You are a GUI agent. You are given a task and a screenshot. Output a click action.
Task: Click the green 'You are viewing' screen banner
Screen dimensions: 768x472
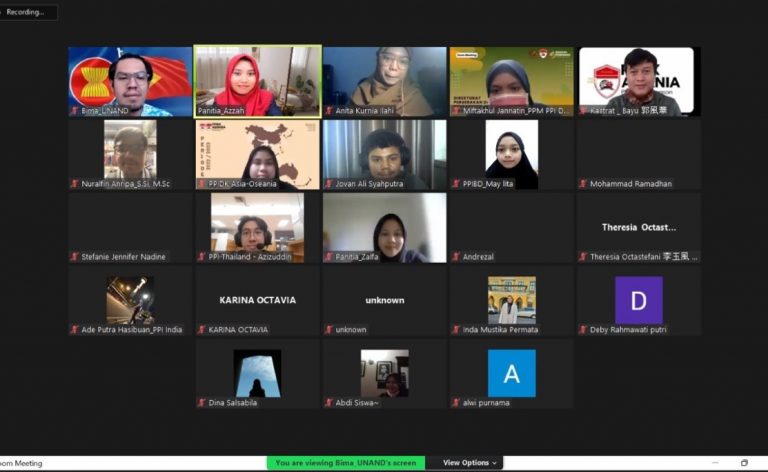pos(345,463)
